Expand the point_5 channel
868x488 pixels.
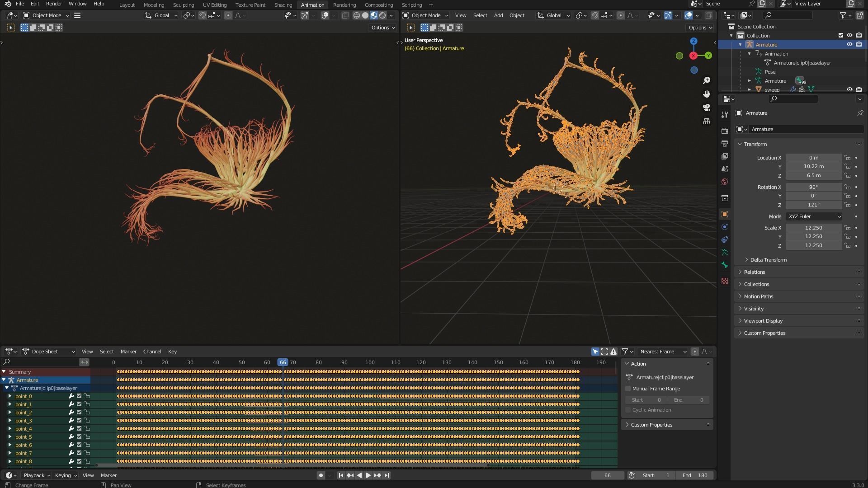pyautogui.click(x=9, y=437)
